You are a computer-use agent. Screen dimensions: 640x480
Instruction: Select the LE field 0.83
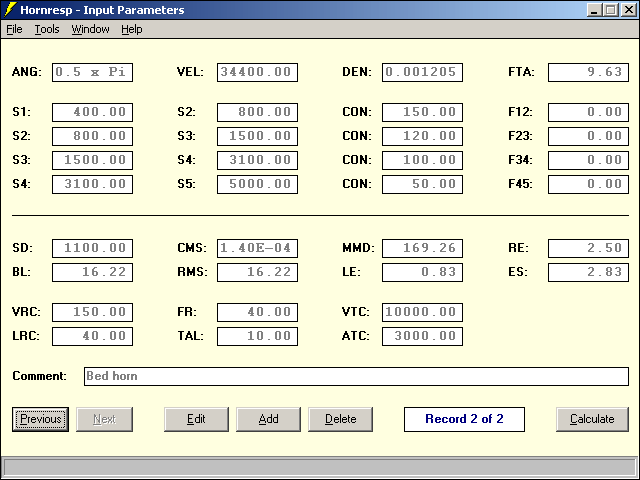(422, 272)
